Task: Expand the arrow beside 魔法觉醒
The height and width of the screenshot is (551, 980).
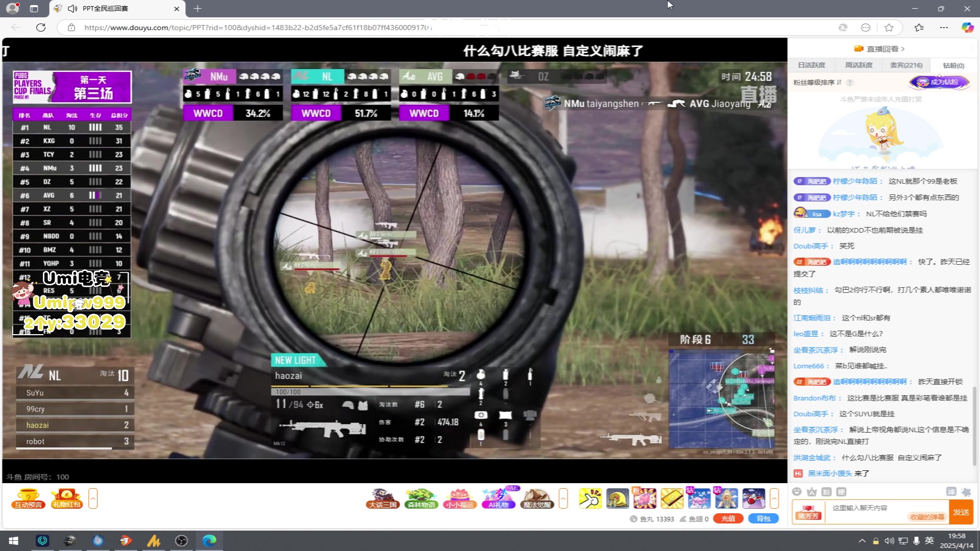Action: point(563,498)
